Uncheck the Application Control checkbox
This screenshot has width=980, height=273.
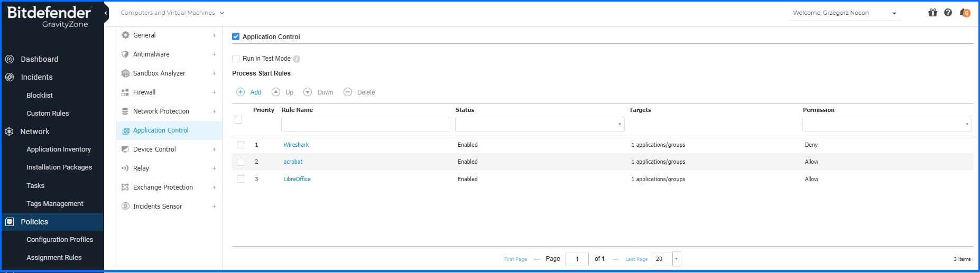point(236,36)
